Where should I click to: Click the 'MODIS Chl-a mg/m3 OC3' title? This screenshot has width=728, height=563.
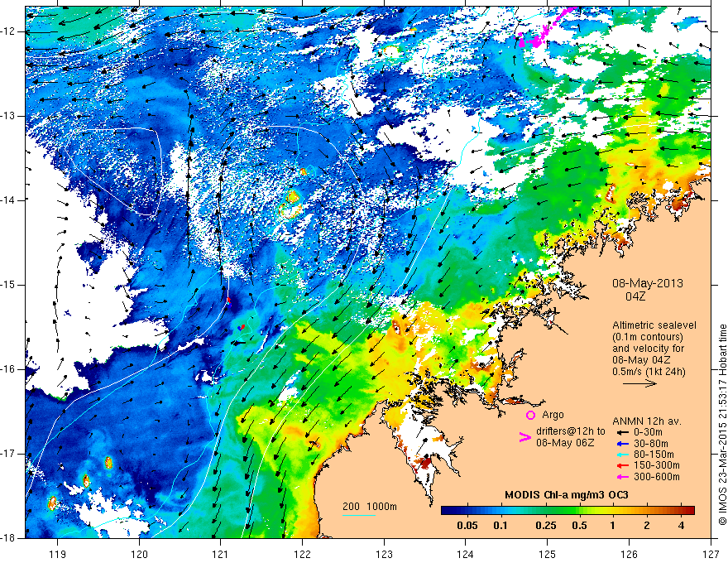click(x=567, y=495)
